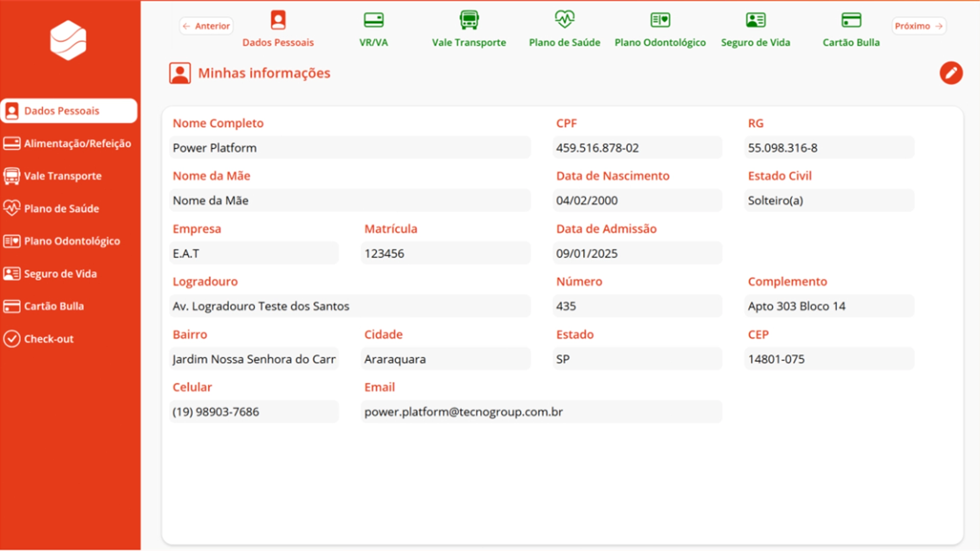Click the app logo in the sidebar
The height and width of the screenshot is (551, 980).
click(x=68, y=40)
